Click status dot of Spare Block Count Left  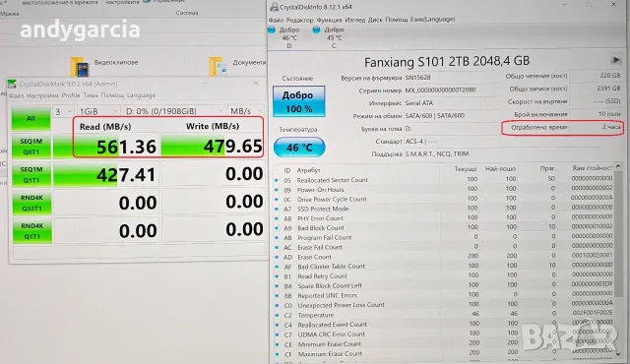277,286
